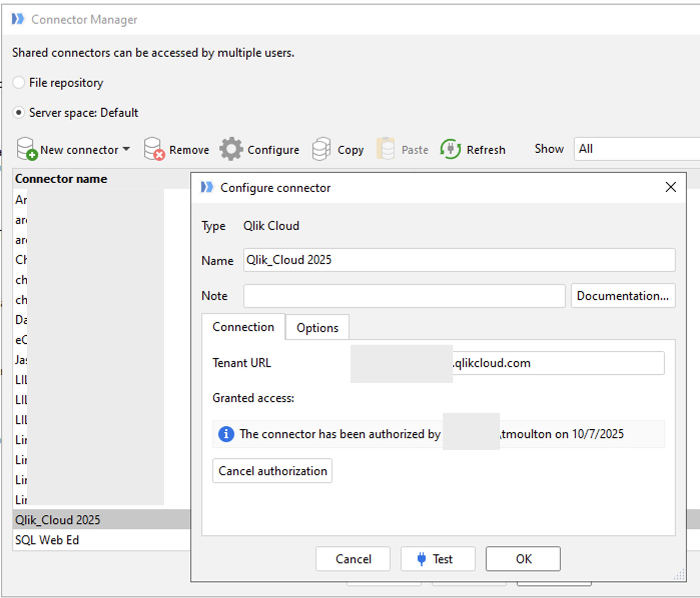The height and width of the screenshot is (598, 700).
Task: Click the green Refresh icon
Action: [450, 149]
